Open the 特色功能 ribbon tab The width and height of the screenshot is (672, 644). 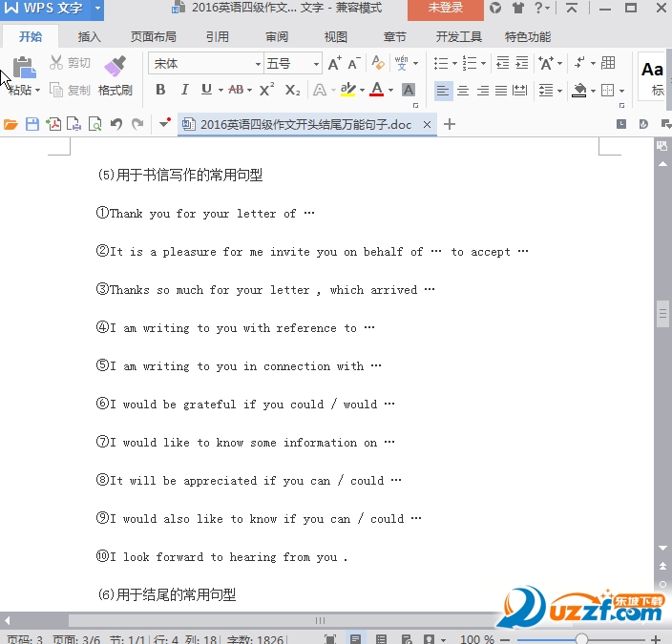click(528, 37)
